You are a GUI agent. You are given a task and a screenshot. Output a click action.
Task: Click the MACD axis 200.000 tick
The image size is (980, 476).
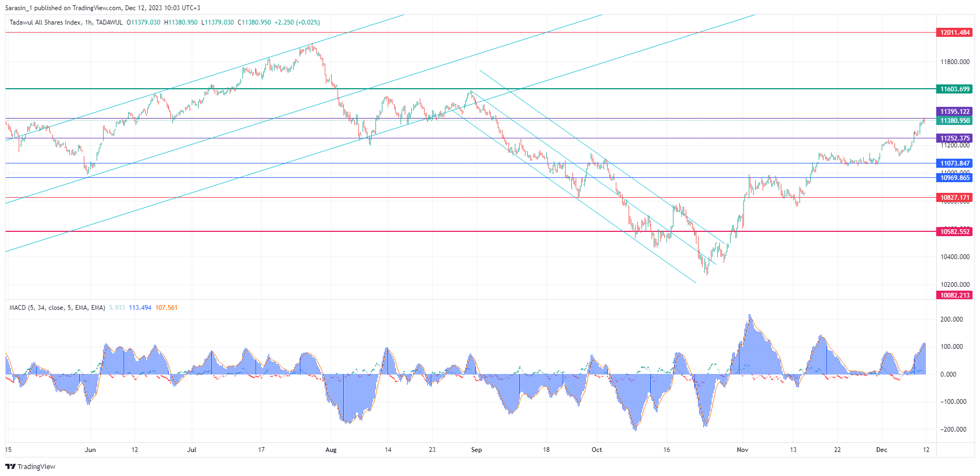coord(952,319)
